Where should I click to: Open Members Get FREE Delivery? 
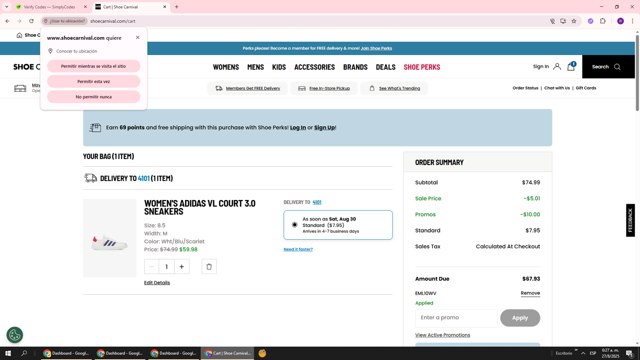pyautogui.click(x=247, y=88)
